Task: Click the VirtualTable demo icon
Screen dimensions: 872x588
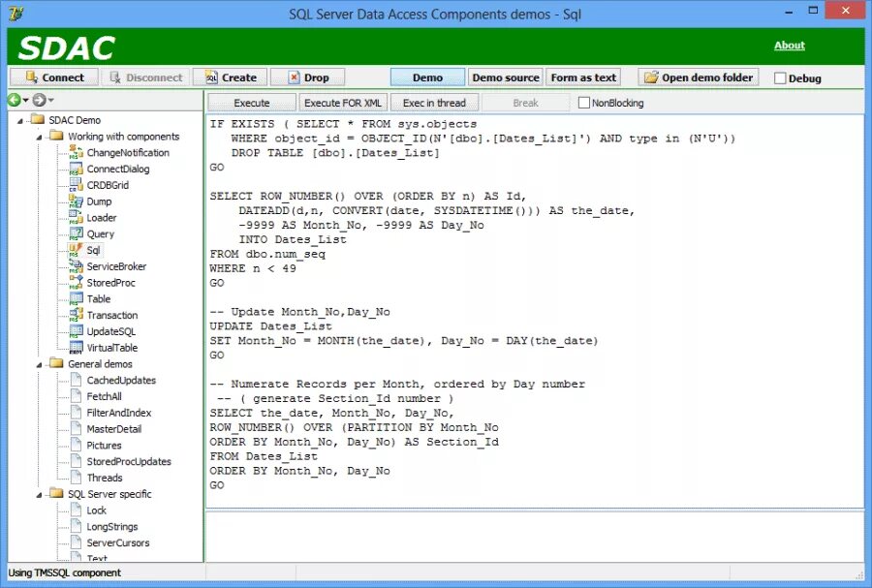Action: tap(77, 348)
